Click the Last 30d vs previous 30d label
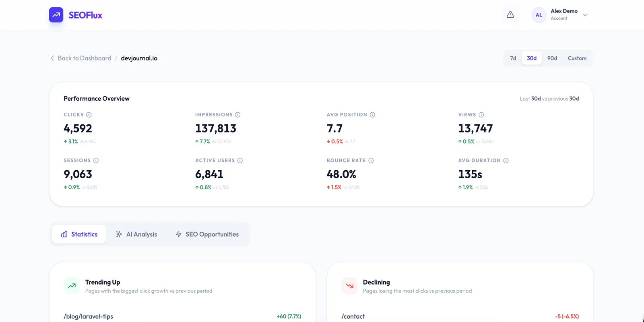This screenshot has width=644, height=322. click(x=549, y=99)
